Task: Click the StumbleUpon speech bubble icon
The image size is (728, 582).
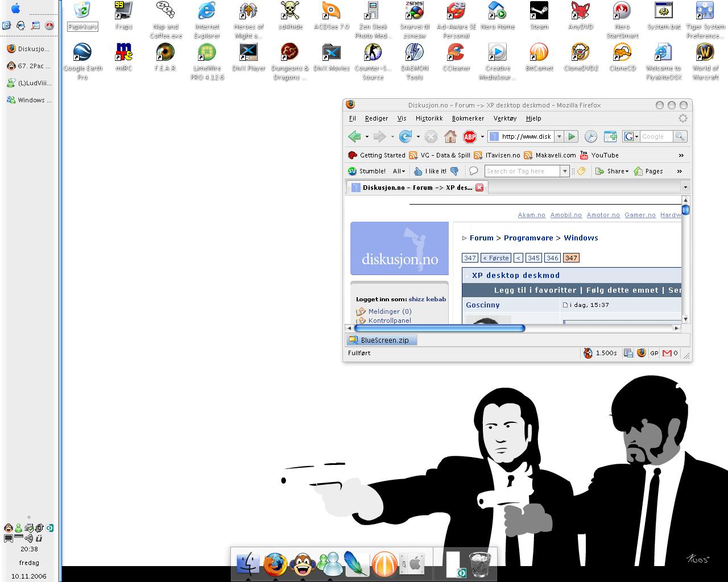Action: [x=473, y=171]
